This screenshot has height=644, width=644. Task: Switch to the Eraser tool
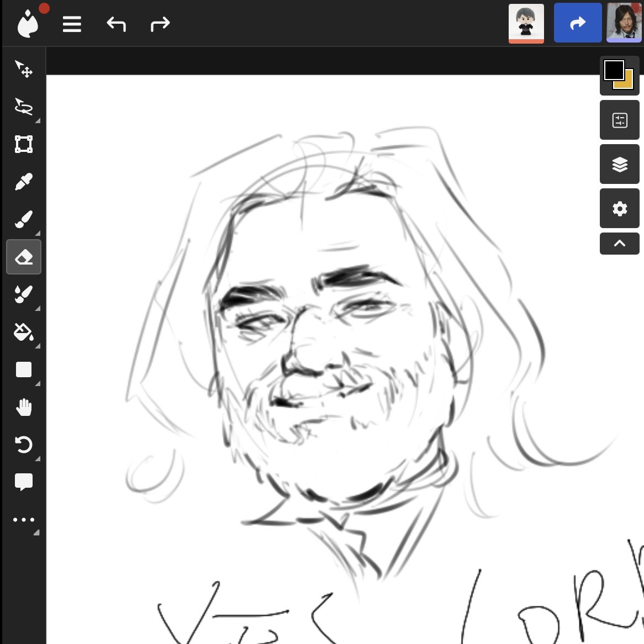tap(24, 257)
